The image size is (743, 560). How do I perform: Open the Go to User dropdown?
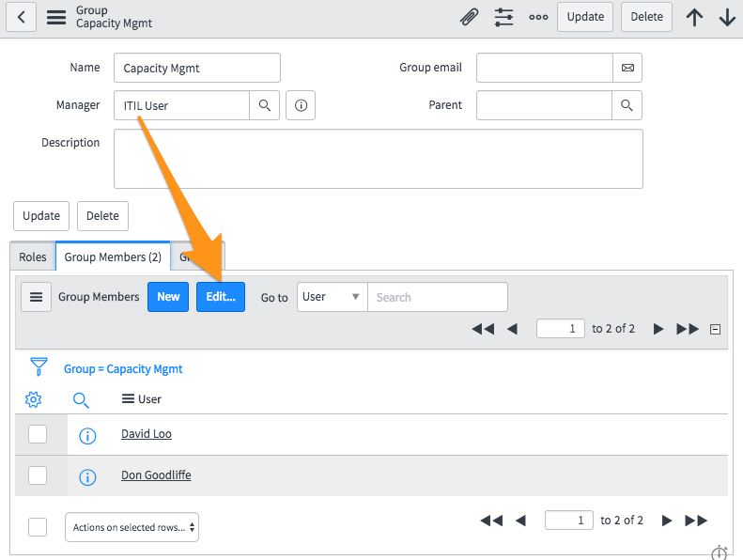(x=332, y=297)
